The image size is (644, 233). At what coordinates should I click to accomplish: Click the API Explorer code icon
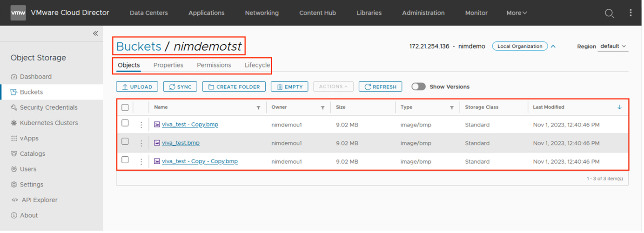14,200
